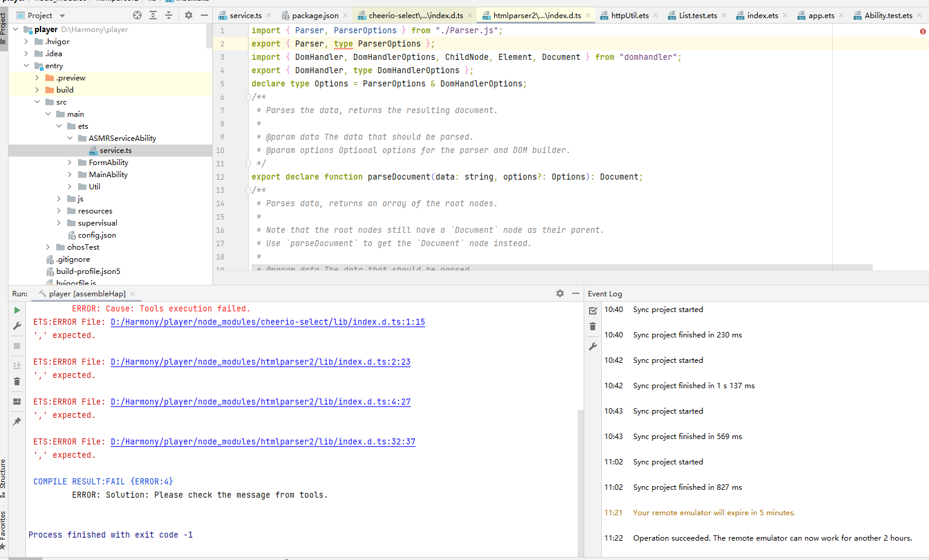Open the Favorites side tool window
This screenshot has width=929, height=560.
point(3,530)
